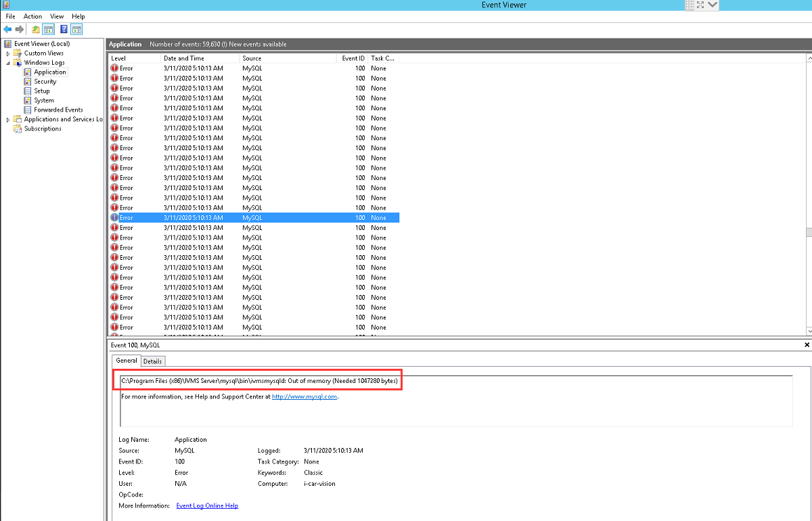Viewport: 812px width, 521px height.
Task: Close the Event 100, MySQL details pane
Action: [807, 345]
